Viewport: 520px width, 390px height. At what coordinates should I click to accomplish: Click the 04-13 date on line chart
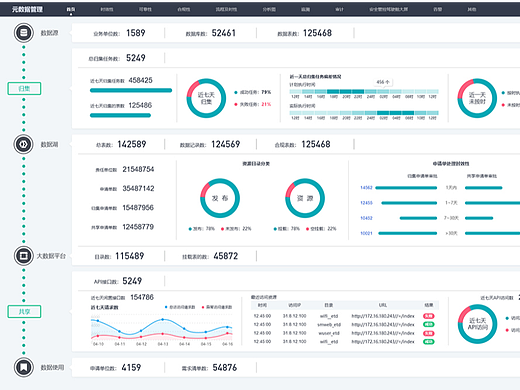(x=163, y=344)
